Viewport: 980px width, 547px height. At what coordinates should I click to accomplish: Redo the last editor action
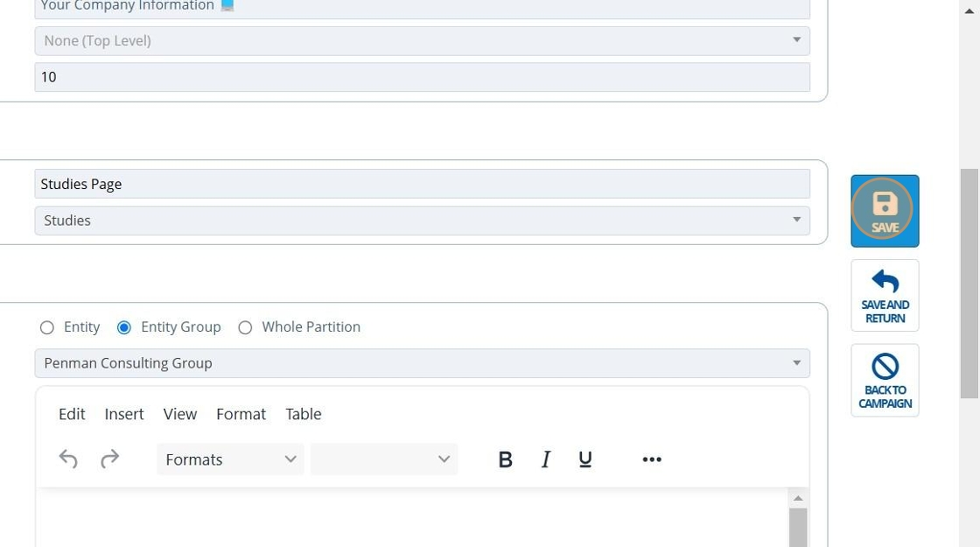pos(109,459)
